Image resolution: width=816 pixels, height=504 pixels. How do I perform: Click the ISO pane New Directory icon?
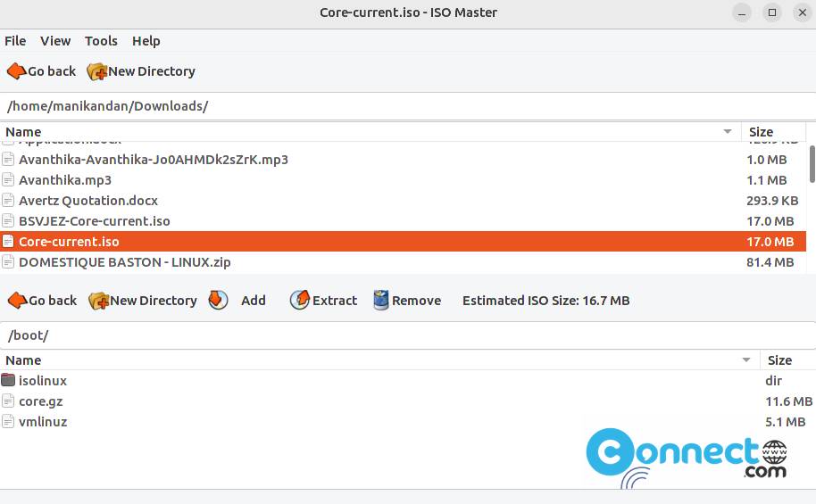(98, 301)
